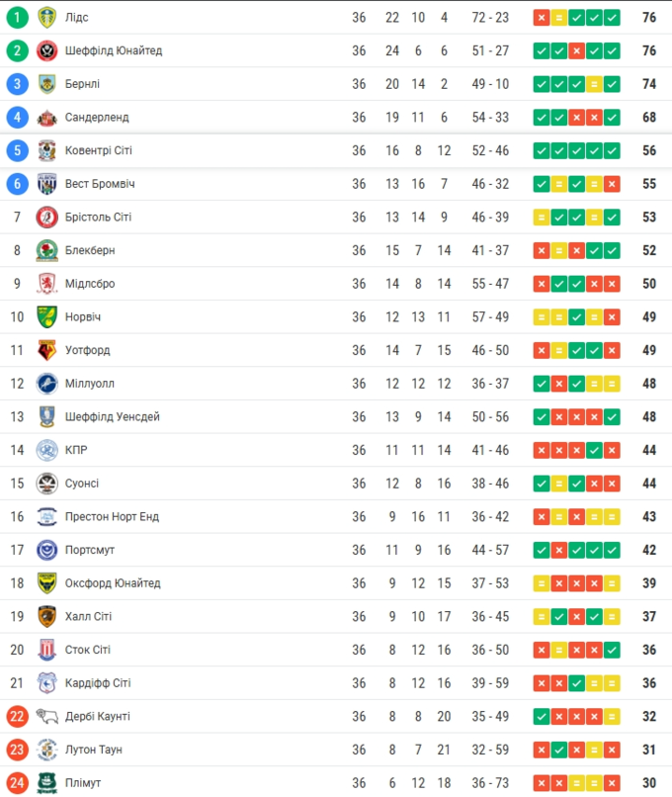Click the Watford club crest
The image size is (672, 797).
[46, 350]
